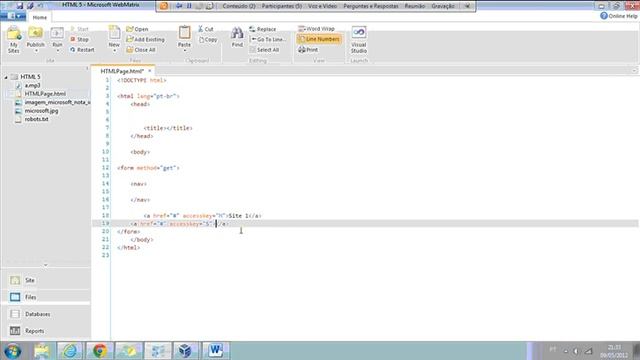
Task: Open Participantes (5) in meeting toolbar
Action: tap(282, 6)
